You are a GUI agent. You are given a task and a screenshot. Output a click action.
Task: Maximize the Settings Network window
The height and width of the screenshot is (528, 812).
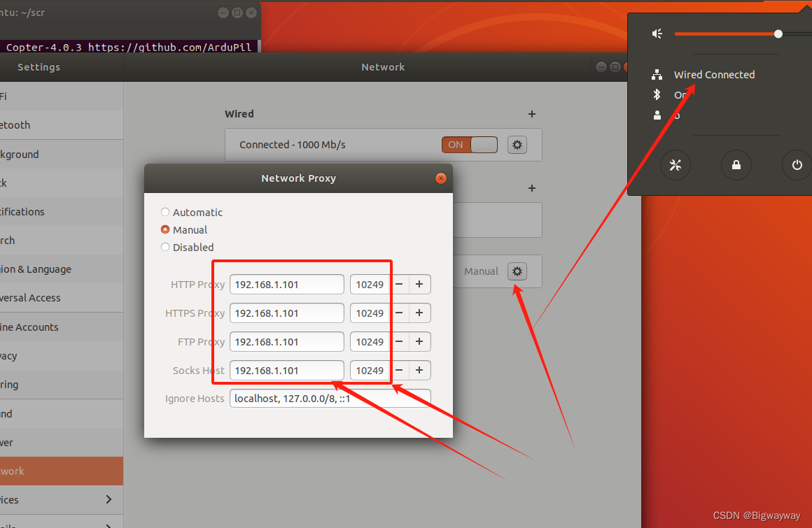pyautogui.click(x=615, y=66)
